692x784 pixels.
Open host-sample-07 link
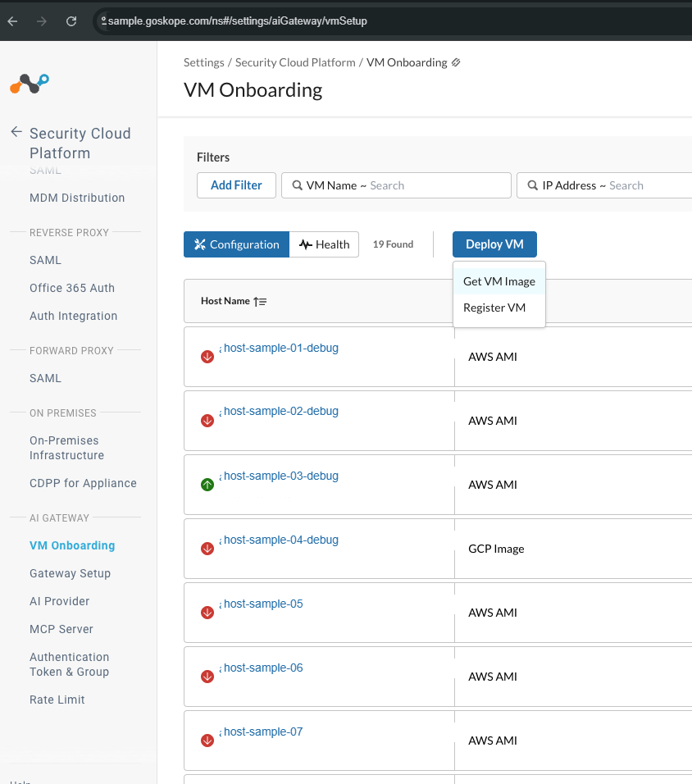263,732
